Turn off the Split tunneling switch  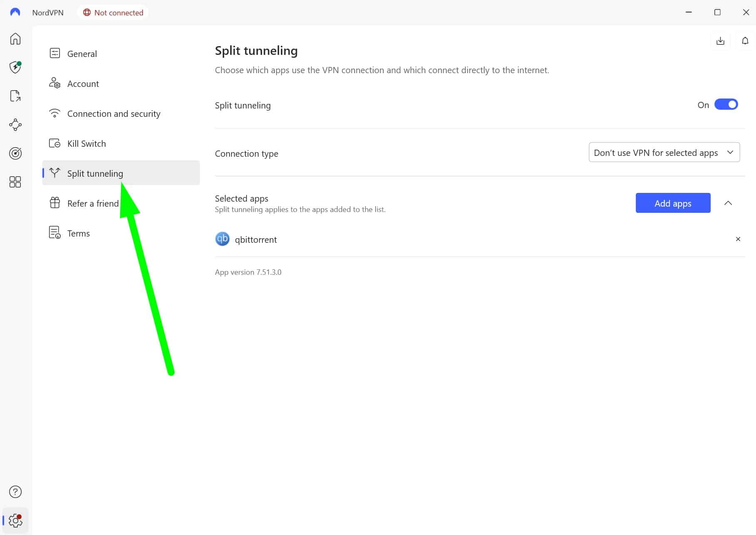[x=726, y=104]
